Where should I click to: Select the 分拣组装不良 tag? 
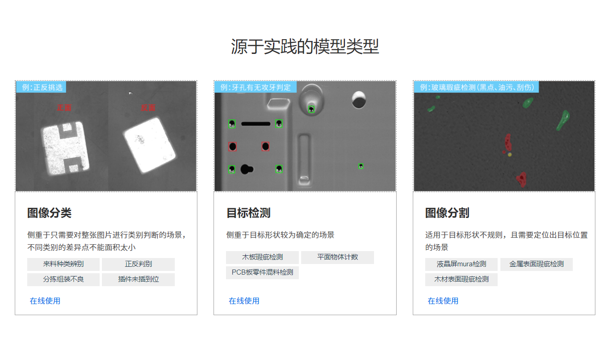click(x=63, y=280)
